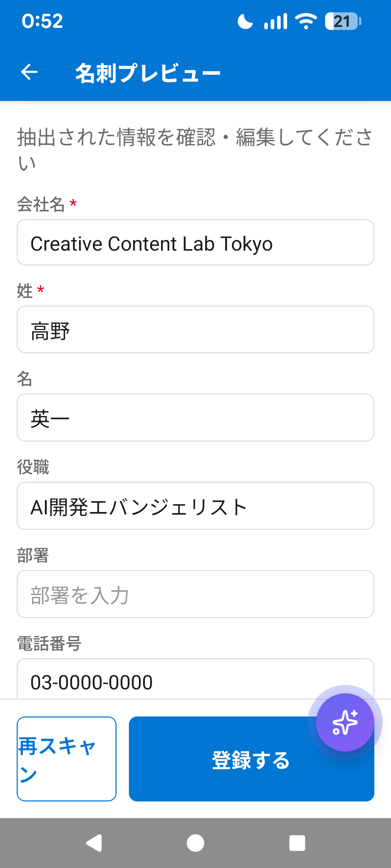
Task: Focus the 姓 field containing 高野
Action: coord(195,330)
